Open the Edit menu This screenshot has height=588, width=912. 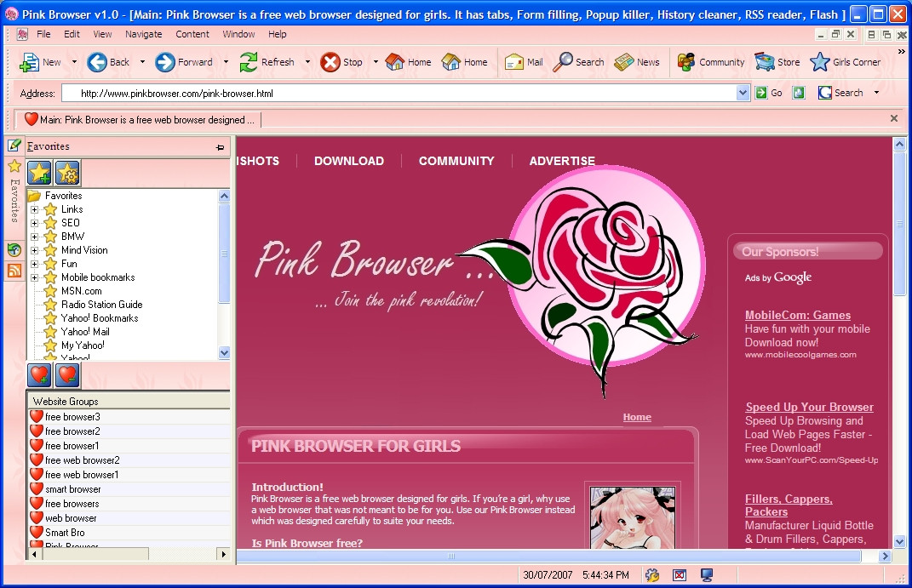pyautogui.click(x=72, y=34)
